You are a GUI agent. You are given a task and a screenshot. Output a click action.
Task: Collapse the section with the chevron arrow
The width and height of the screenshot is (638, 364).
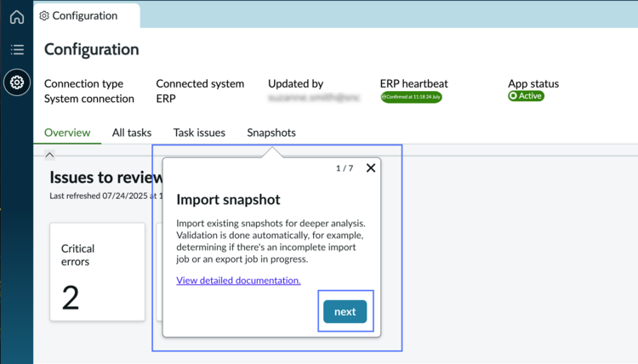pyautogui.click(x=49, y=155)
